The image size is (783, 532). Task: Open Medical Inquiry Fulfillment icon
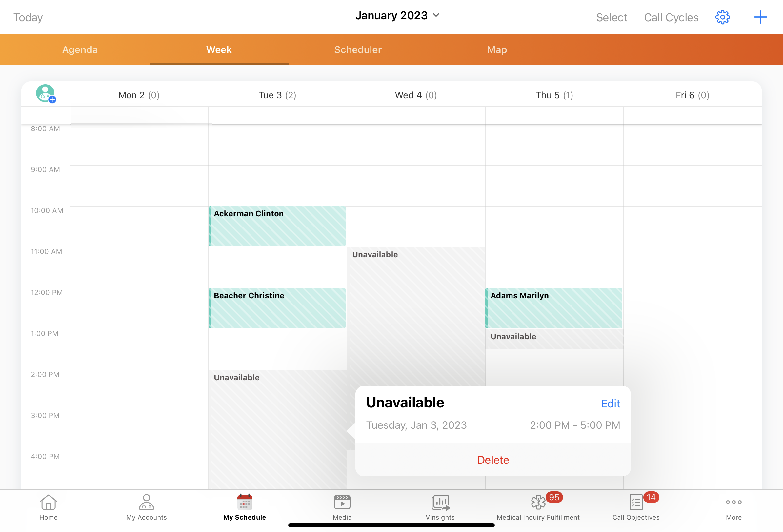click(538, 502)
